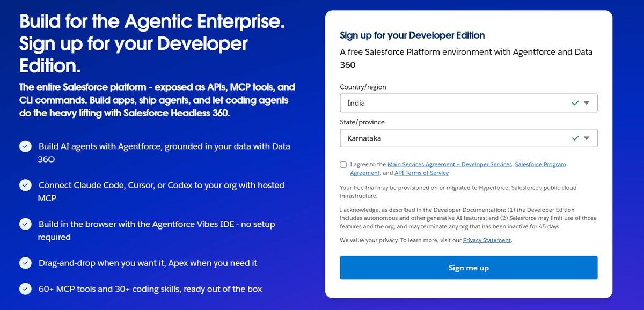
Task: Click the Hyperforce free trial notice text
Action: 459,192
